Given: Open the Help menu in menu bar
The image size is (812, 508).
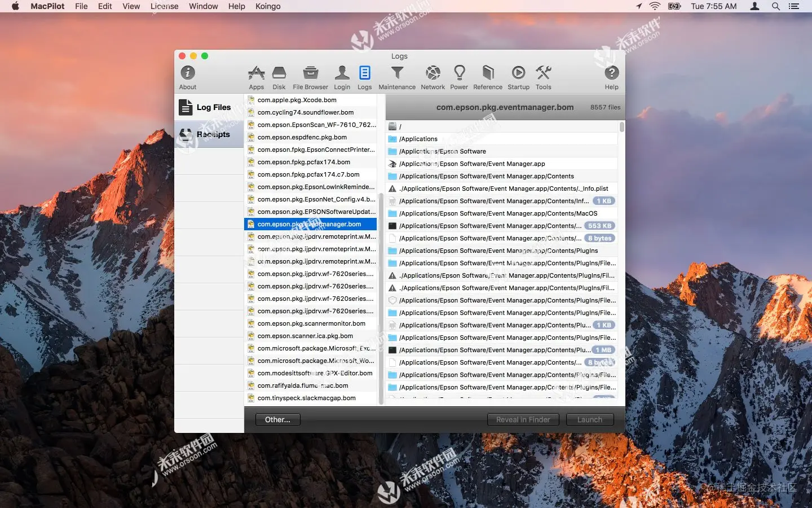Looking at the screenshot, I should [237, 6].
